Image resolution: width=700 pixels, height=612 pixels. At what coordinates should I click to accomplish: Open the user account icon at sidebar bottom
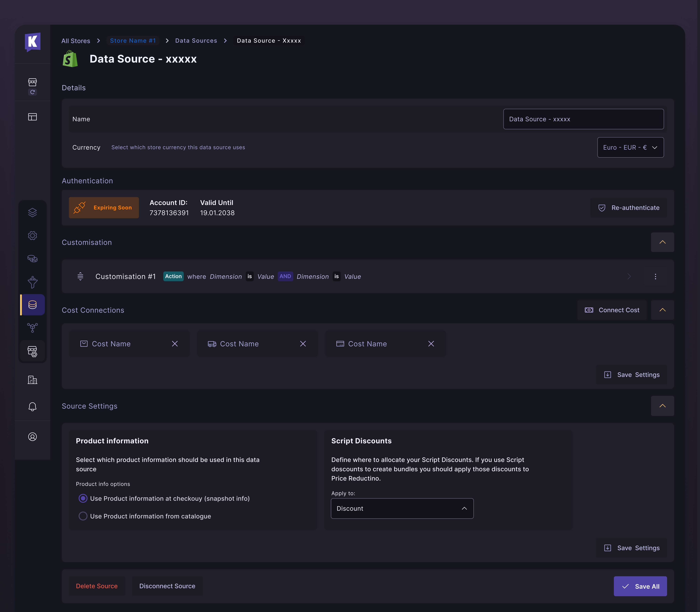tap(32, 436)
